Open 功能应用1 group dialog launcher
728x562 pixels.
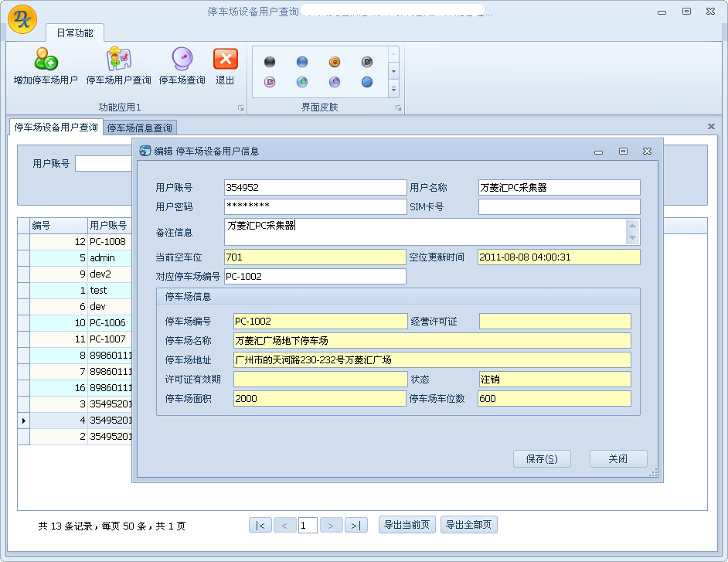(240, 107)
